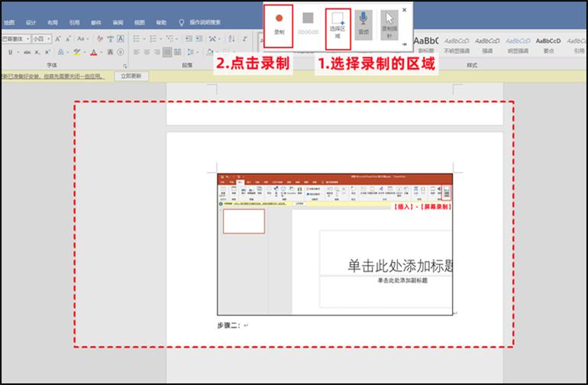The image size is (588, 385).
Task: Open text highlight color dropdown arrow
Action: point(84,52)
